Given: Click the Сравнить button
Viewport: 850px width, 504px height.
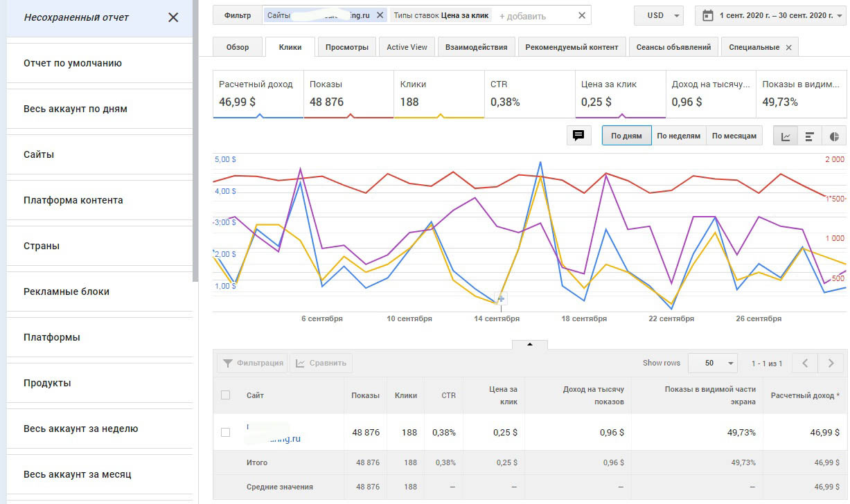Looking at the screenshot, I should point(321,363).
